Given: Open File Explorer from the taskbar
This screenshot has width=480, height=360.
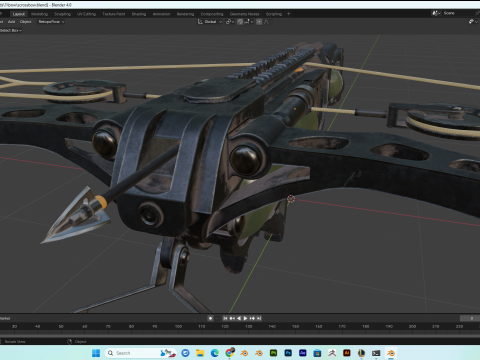Looking at the screenshot, I should coord(200,353).
